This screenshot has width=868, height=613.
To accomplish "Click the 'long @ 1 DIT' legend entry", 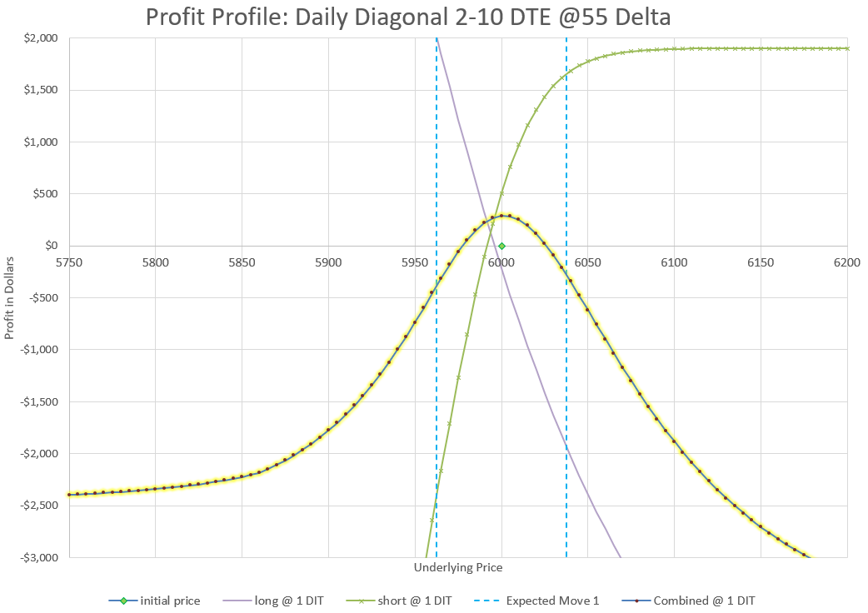I will coord(273,601).
